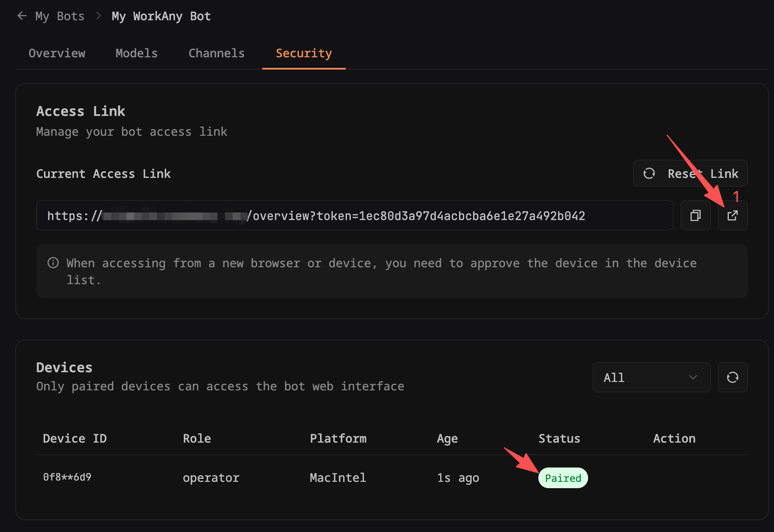Click the Platform column header

338,438
